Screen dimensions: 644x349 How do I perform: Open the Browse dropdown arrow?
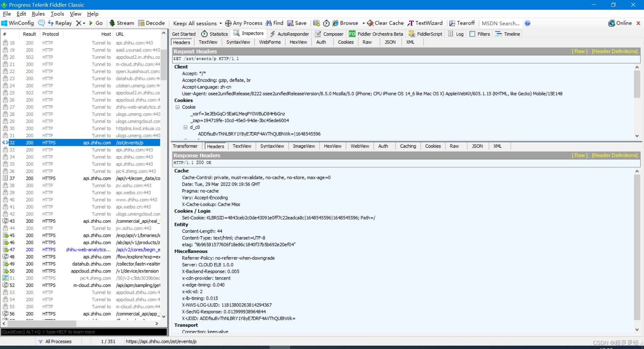pos(364,23)
